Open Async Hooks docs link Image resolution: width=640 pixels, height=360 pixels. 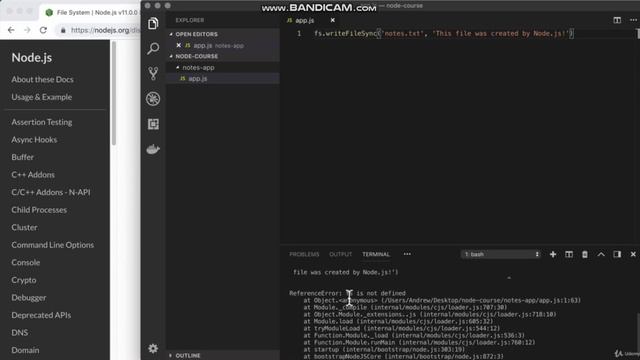point(34,140)
